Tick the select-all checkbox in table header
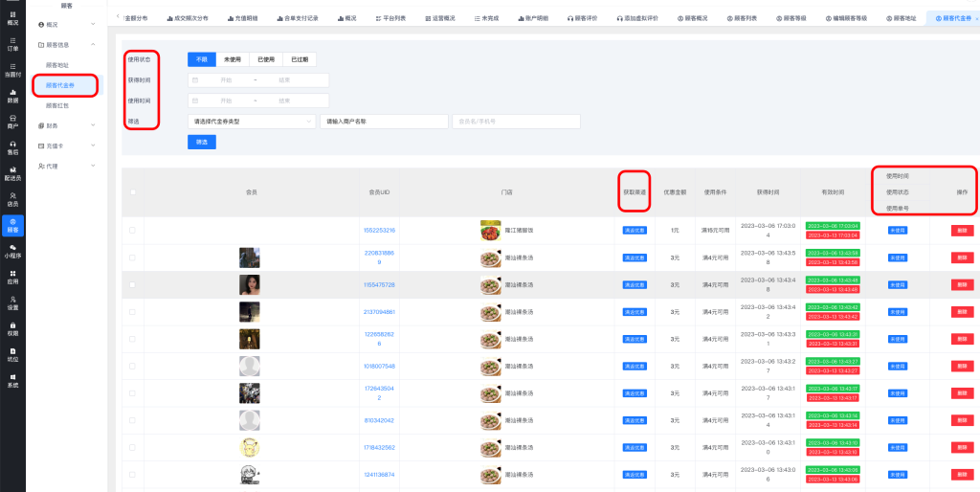 coord(132,192)
